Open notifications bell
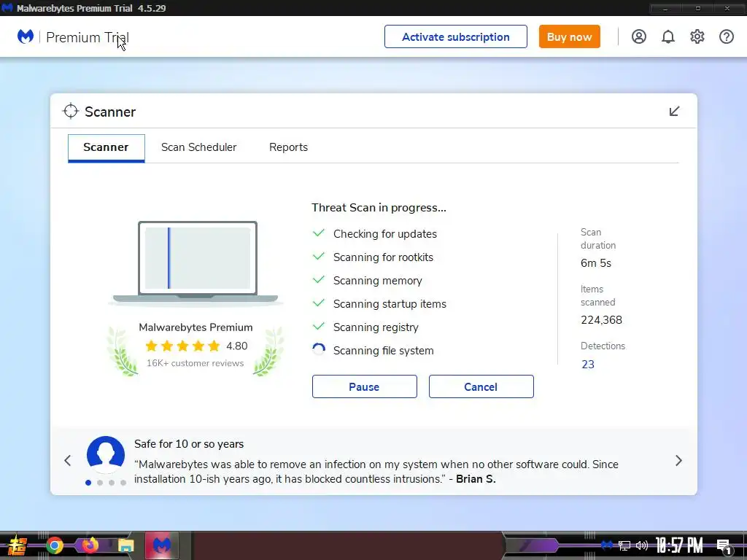 coord(668,36)
